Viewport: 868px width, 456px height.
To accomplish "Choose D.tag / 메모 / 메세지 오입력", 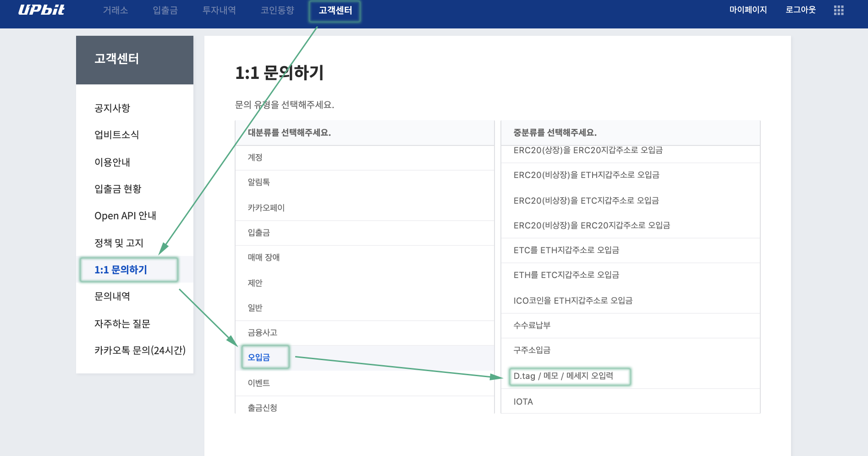I will pos(631,376).
